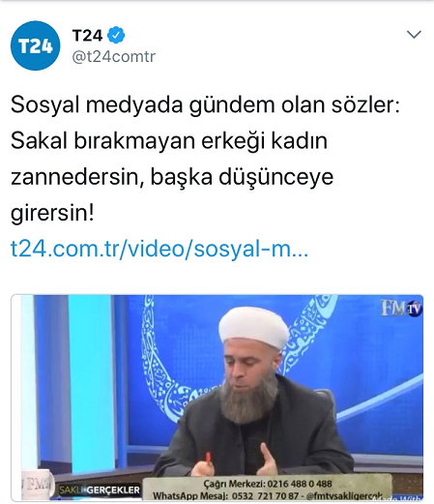Open the T24 display name

pyautogui.click(x=88, y=35)
